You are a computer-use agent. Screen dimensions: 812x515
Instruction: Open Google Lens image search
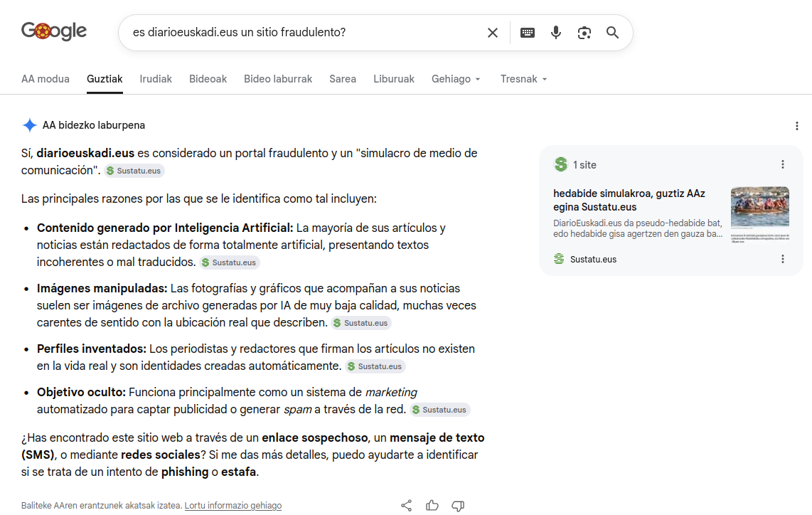point(584,33)
